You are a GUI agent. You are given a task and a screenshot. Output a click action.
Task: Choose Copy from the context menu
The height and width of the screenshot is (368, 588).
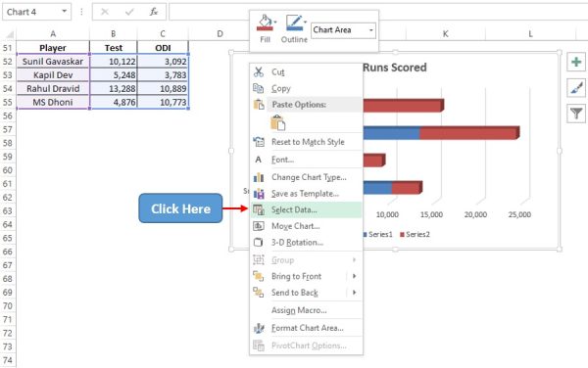coord(307,88)
